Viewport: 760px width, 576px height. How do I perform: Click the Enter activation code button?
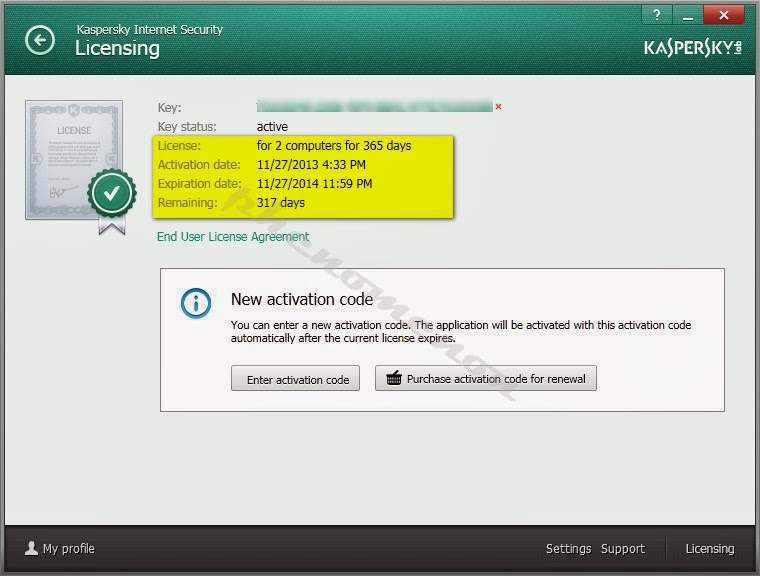295,378
